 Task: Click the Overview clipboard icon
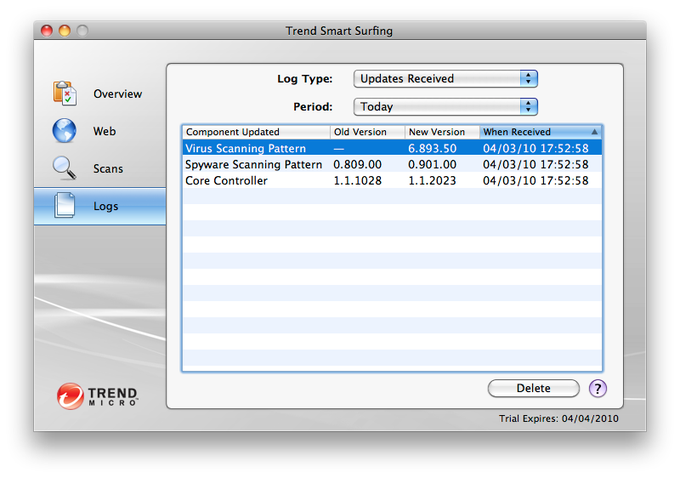click(x=65, y=93)
